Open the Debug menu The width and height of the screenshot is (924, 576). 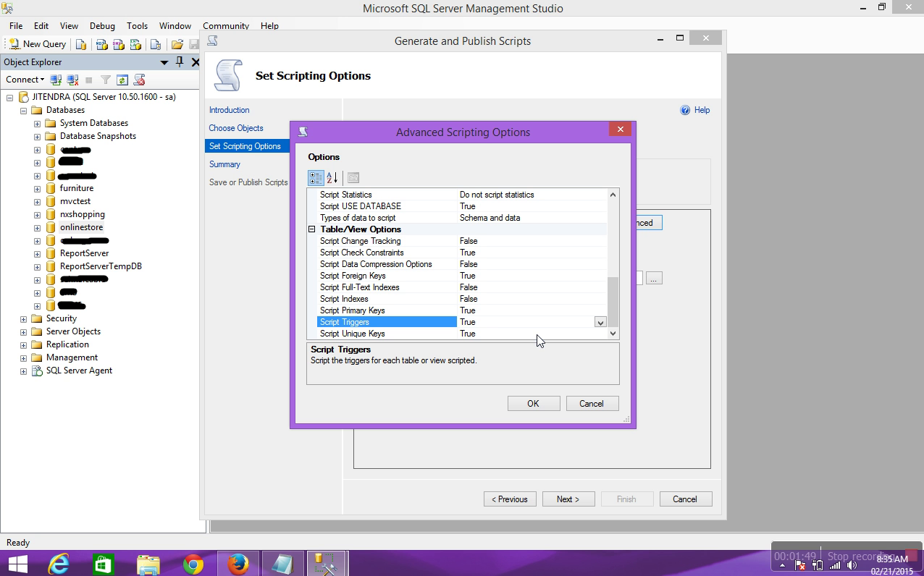click(103, 25)
